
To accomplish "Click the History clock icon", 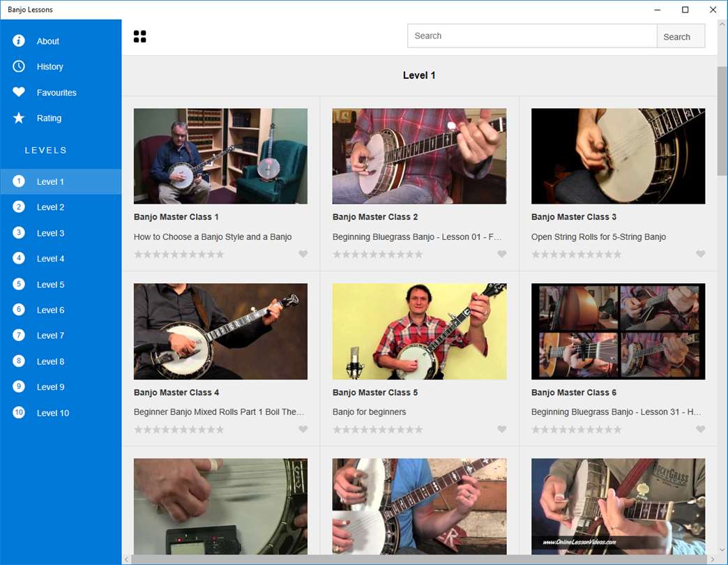I will point(19,66).
